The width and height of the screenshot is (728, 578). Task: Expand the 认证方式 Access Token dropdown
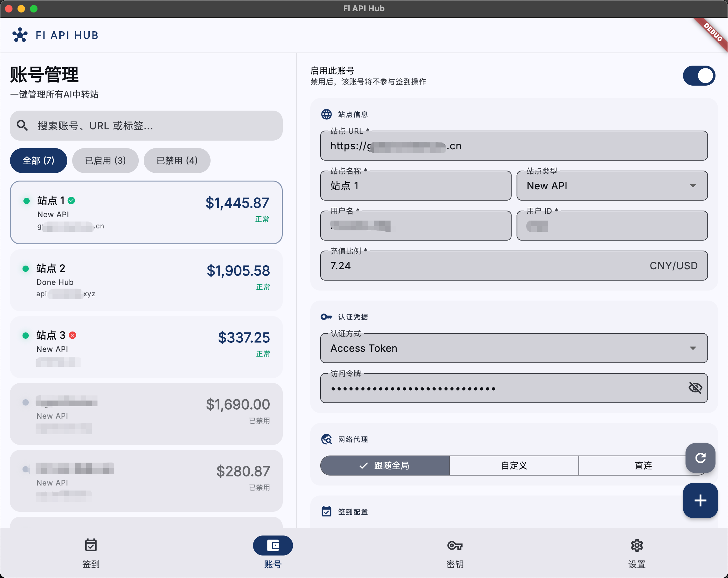coord(514,348)
